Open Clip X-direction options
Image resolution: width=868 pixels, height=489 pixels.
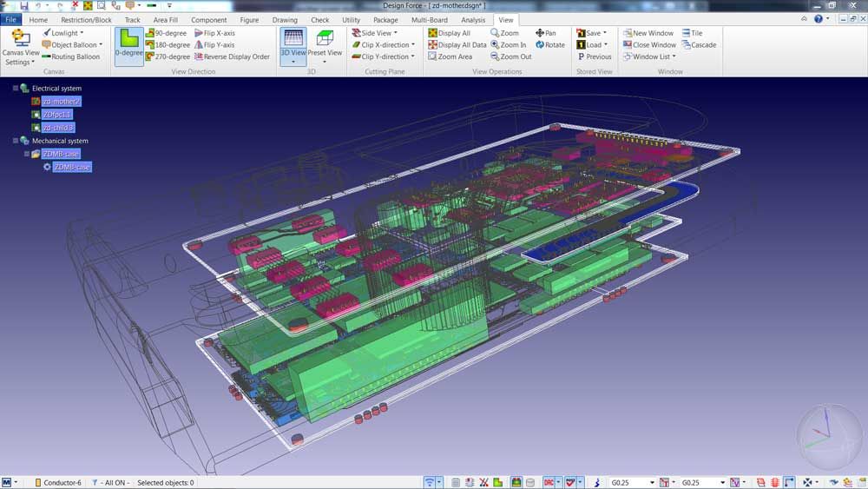point(384,45)
